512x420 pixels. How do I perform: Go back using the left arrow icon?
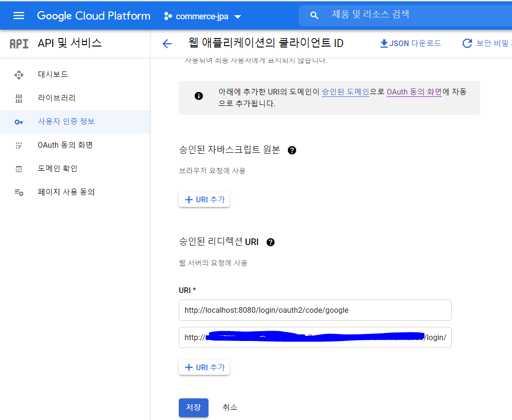pos(167,43)
